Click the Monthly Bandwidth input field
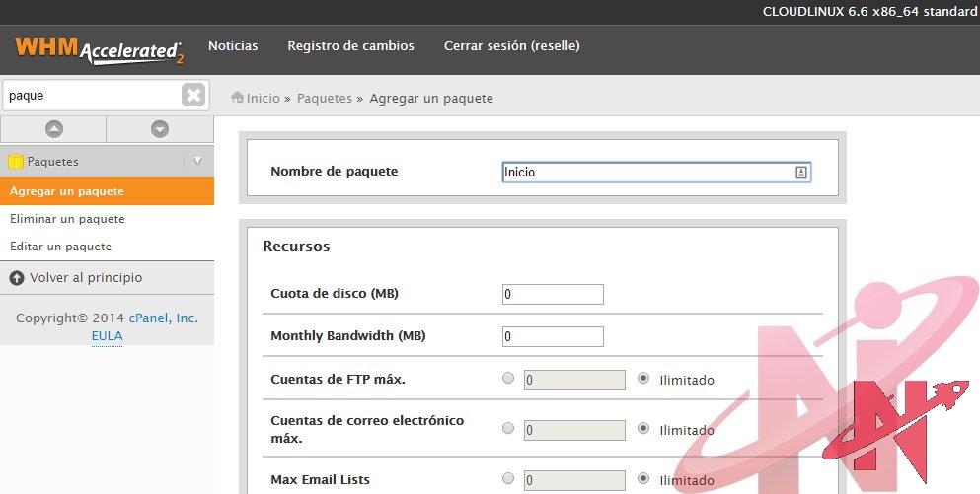 click(x=553, y=337)
